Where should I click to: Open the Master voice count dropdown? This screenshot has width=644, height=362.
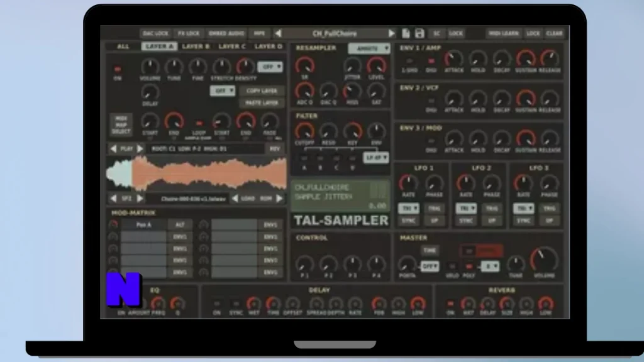click(490, 266)
